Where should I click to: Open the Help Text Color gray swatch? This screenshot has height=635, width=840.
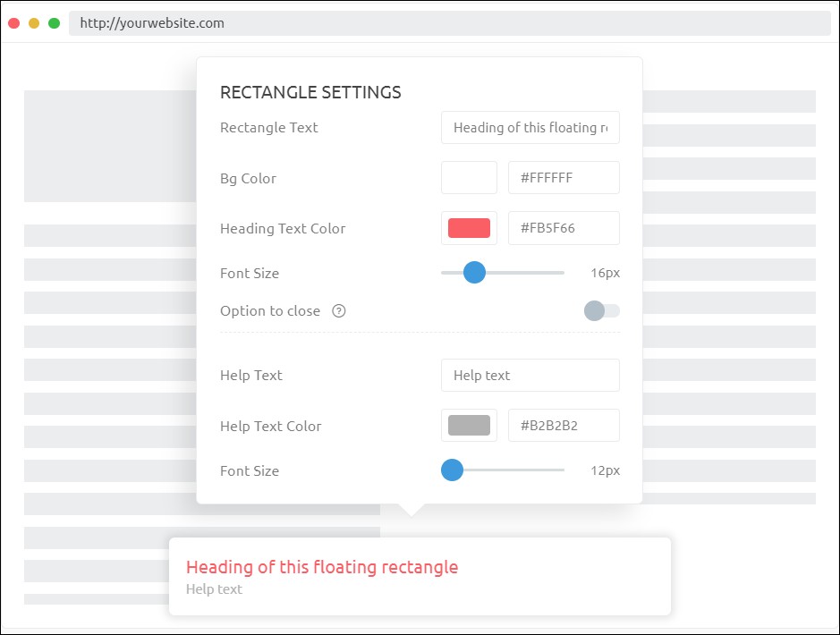coord(469,426)
